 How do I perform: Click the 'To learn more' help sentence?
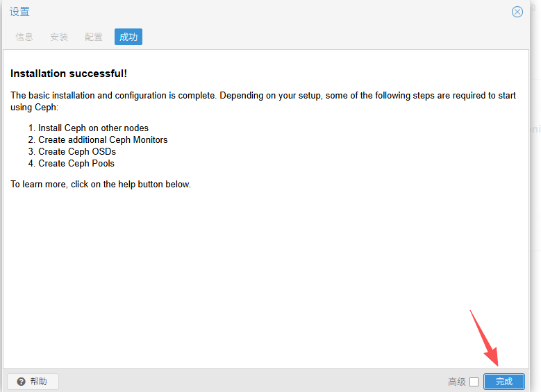pyautogui.click(x=101, y=184)
